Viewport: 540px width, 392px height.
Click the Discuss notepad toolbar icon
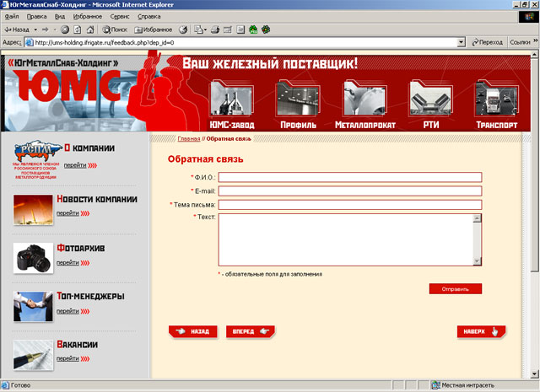240,30
